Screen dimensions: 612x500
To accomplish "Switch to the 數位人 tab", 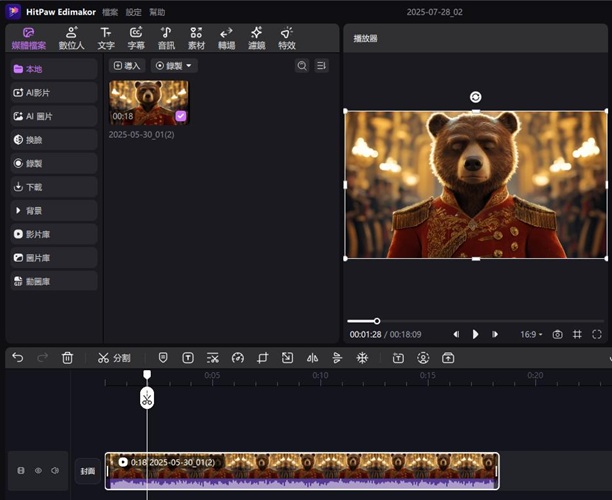I will 71,38.
